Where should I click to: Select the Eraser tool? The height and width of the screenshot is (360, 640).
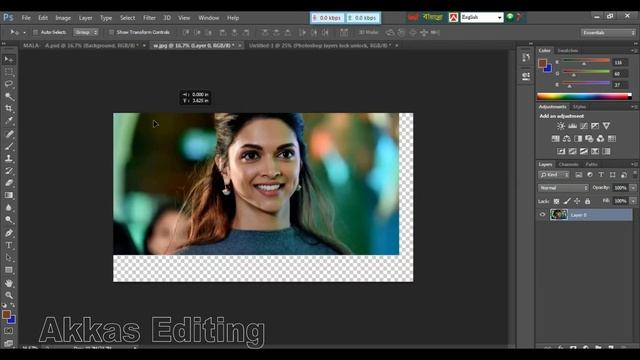click(x=9, y=183)
